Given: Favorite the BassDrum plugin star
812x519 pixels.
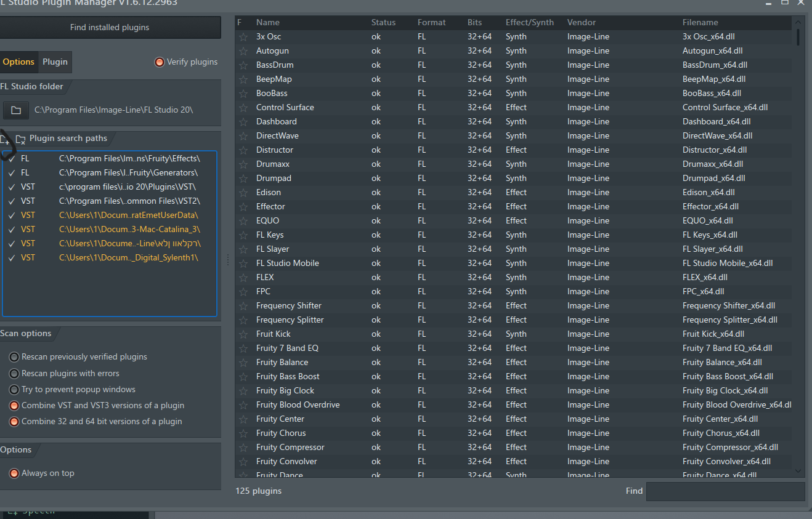Looking at the screenshot, I should click(x=243, y=65).
